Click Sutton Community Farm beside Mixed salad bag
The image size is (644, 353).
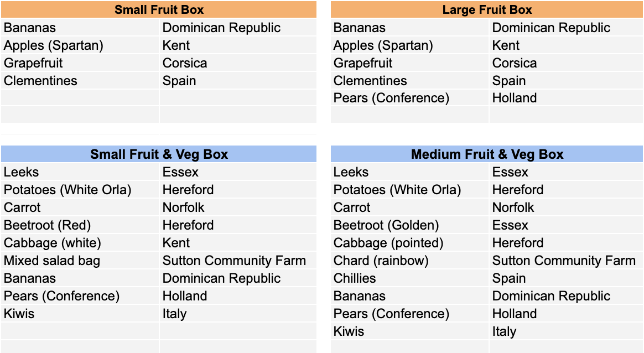click(x=238, y=261)
